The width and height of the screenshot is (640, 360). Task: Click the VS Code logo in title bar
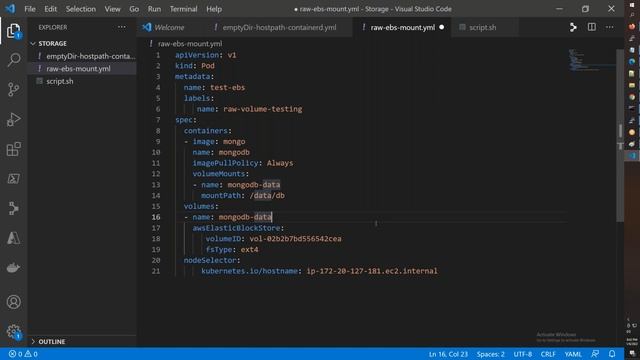point(10,9)
